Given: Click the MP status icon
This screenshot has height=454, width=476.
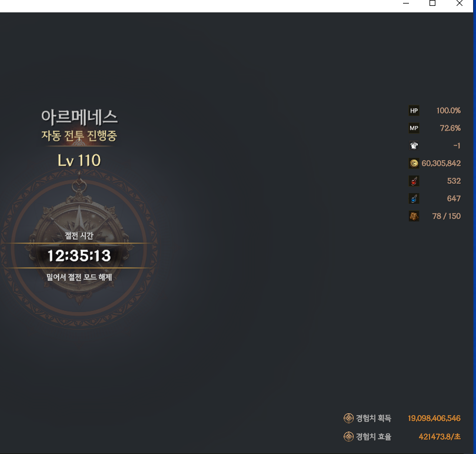Looking at the screenshot, I should (x=414, y=128).
